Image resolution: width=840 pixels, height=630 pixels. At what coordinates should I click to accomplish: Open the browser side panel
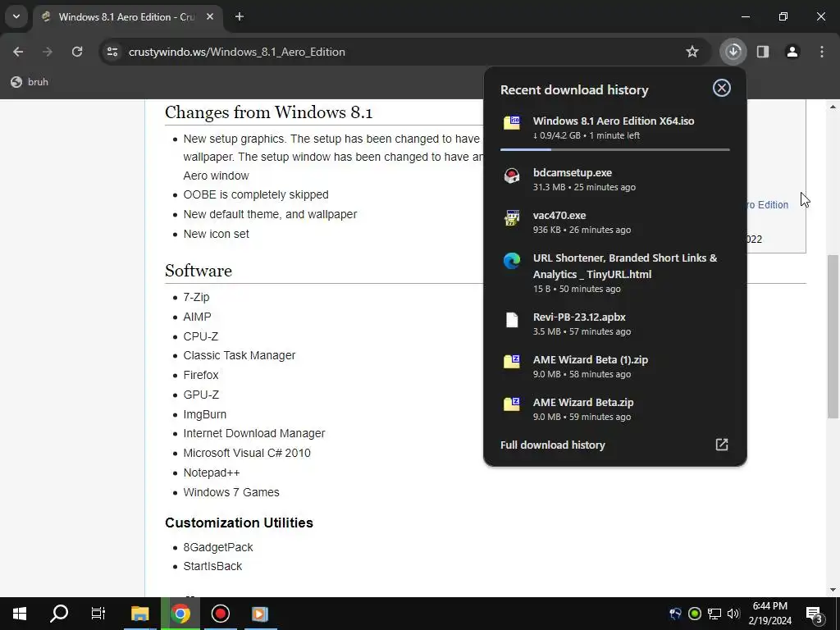click(763, 52)
